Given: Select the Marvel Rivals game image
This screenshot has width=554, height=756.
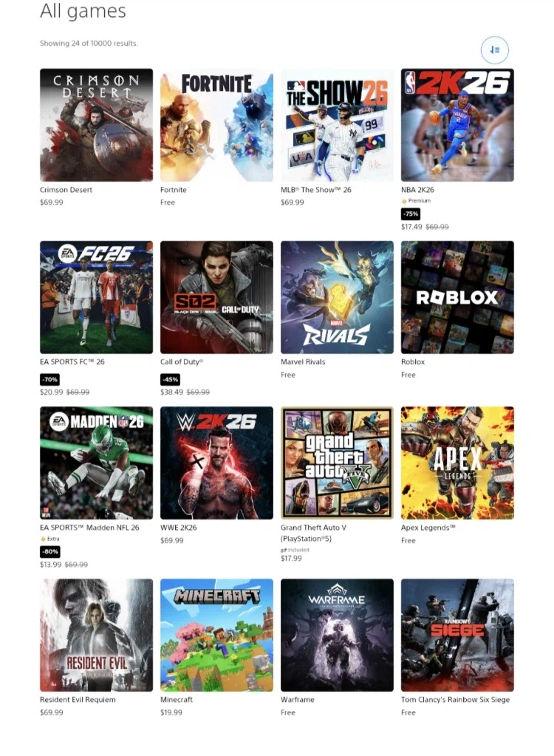Looking at the screenshot, I should tap(338, 297).
